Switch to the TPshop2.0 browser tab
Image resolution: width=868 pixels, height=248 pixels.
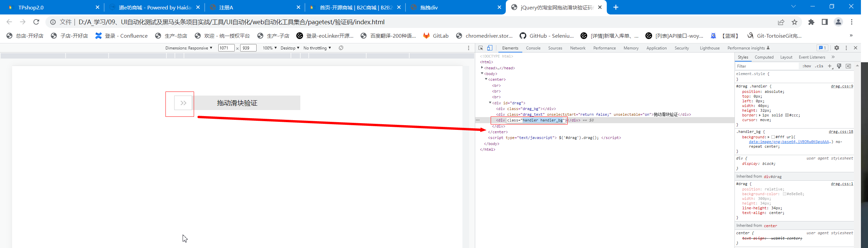click(52, 7)
